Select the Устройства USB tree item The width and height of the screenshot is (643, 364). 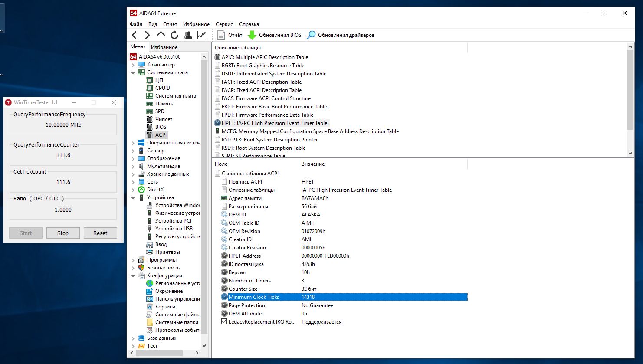174,229
